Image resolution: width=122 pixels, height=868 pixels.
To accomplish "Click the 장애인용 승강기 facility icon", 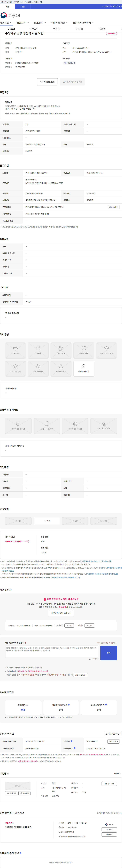I will coord(47,426).
